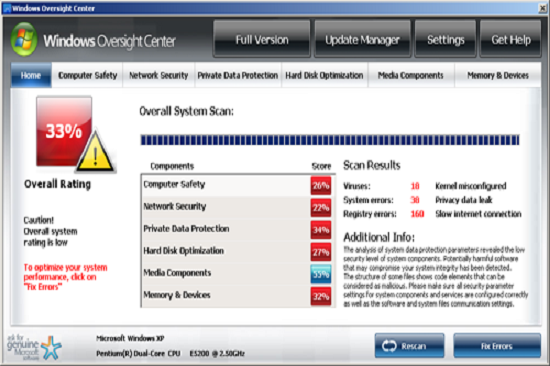Image resolution: width=550 pixels, height=366 pixels.
Task: Open the Home tab
Action: coord(31,75)
